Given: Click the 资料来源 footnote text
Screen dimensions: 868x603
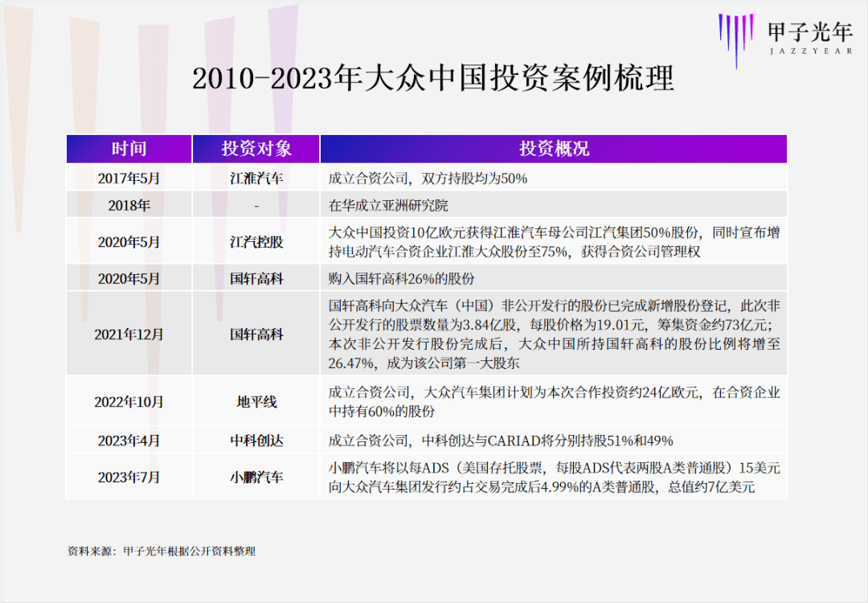Looking at the screenshot, I should click(x=162, y=552).
